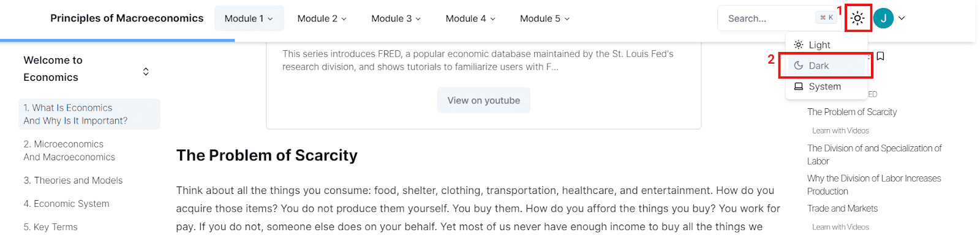Click the J user avatar
The image size is (980, 238).
[x=883, y=18]
